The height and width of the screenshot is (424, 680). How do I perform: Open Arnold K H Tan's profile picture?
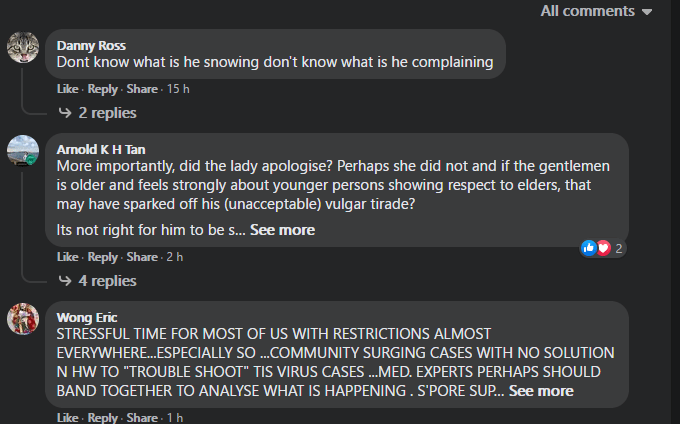23,151
